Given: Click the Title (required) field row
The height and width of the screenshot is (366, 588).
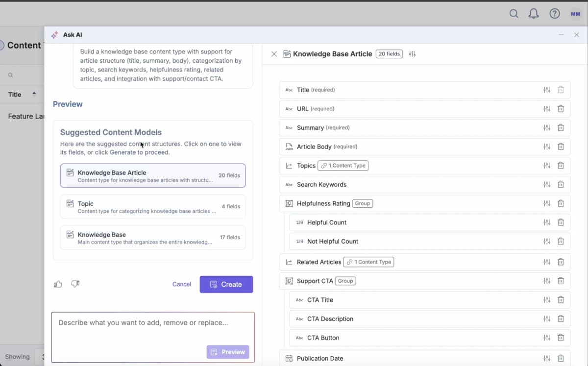Looking at the screenshot, I should pyautogui.click(x=425, y=90).
